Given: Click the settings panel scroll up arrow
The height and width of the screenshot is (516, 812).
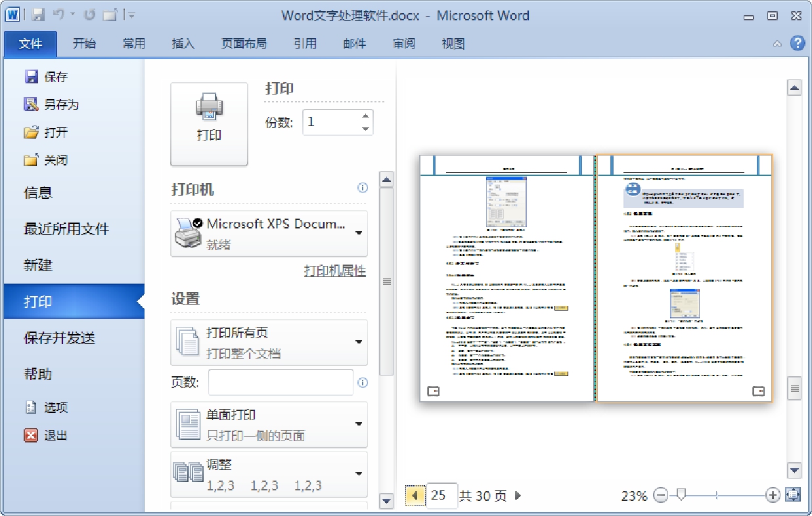Looking at the screenshot, I should tap(387, 181).
